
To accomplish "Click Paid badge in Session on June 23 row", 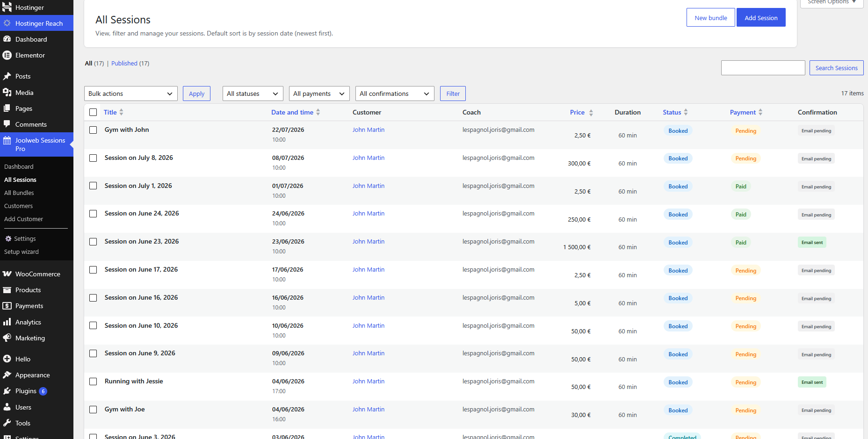I will coord(741,242).
